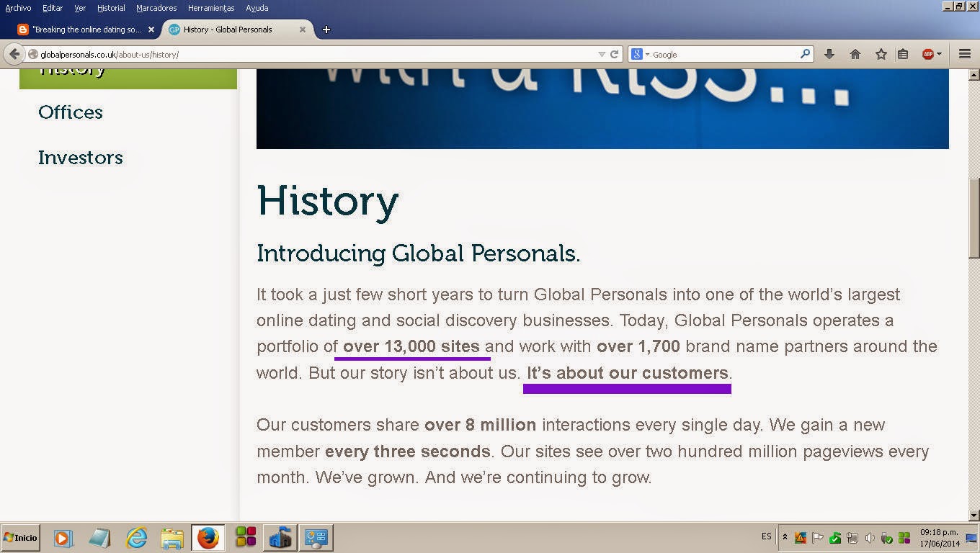980x553 pixels.
Task: Click the safely remove hardware tray icon
Action: coord(887,538)
